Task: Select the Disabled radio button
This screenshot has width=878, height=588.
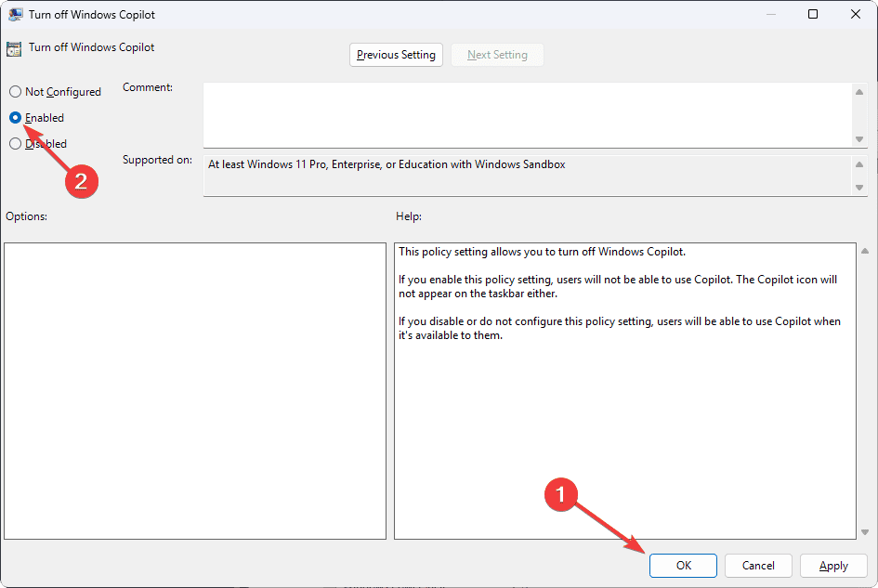Action: tap(15, 144)
